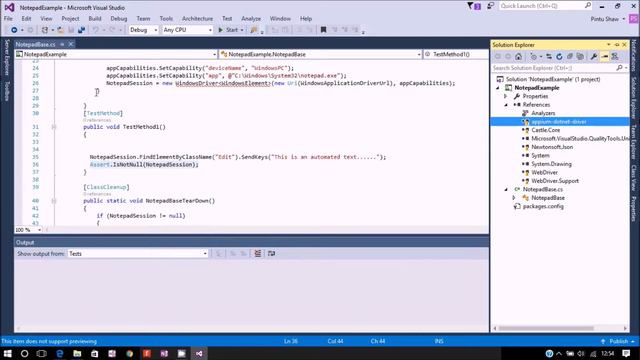Click the View Class Diagram icon
This screenshot has width=640, height=360.
pyautogui.click(x=615, y=57)
